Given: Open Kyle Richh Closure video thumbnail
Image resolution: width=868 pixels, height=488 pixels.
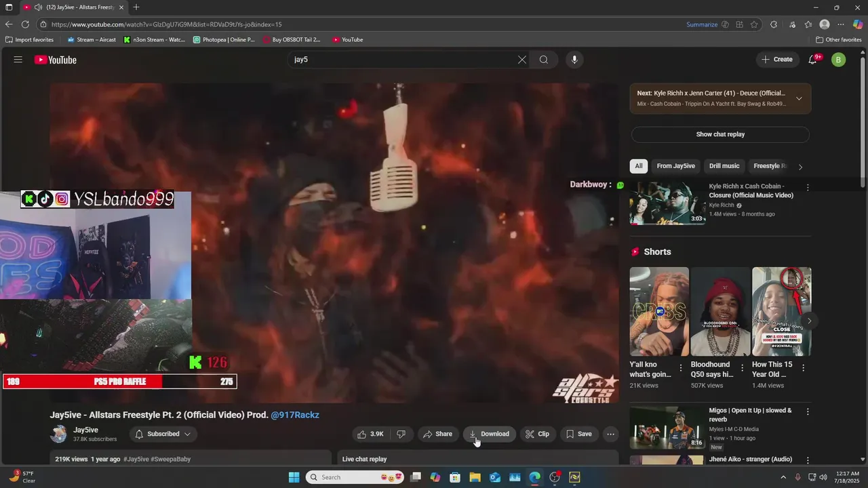Looking at the screenshot, I should 667,203.
